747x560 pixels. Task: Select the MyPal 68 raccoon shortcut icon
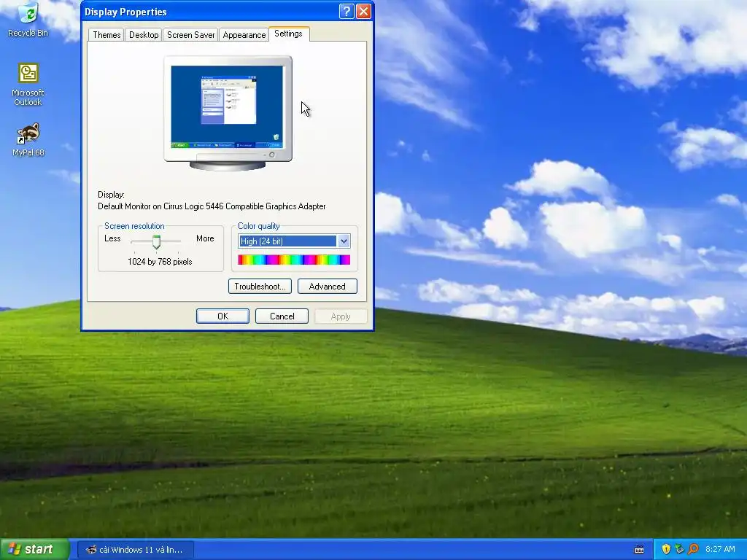click(x=28, y=139)
